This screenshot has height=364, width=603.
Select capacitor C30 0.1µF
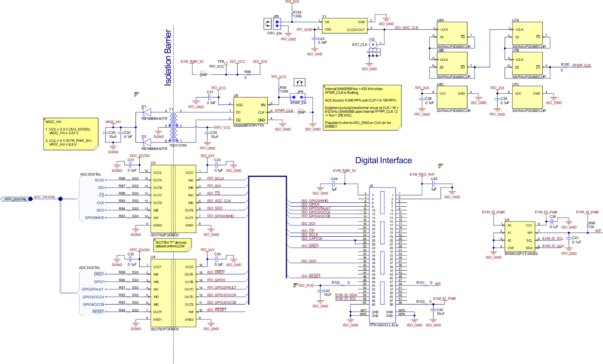[121, 133]
